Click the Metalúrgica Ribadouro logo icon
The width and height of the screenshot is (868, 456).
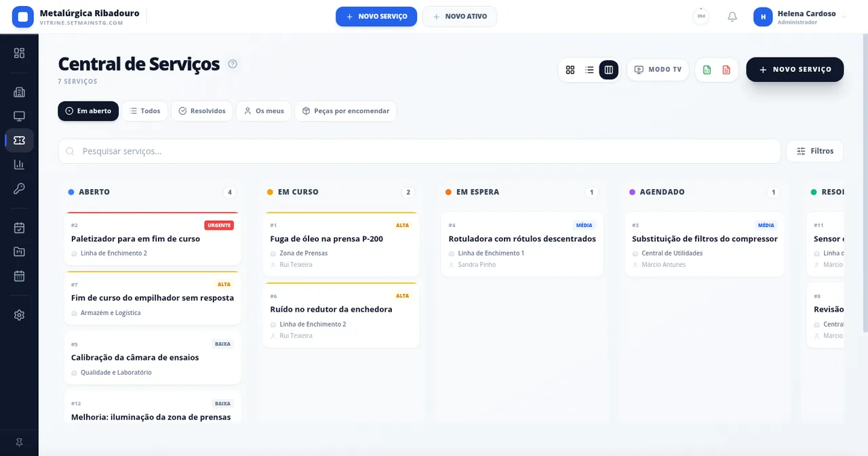(x=23, y=16)
